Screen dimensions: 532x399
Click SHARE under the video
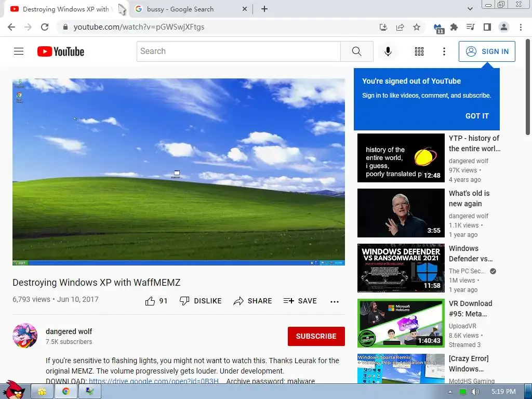pos(253,301)
